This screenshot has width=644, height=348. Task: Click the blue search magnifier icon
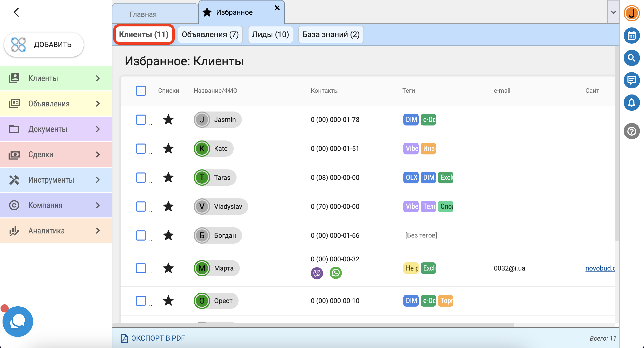tap(632, 58)
